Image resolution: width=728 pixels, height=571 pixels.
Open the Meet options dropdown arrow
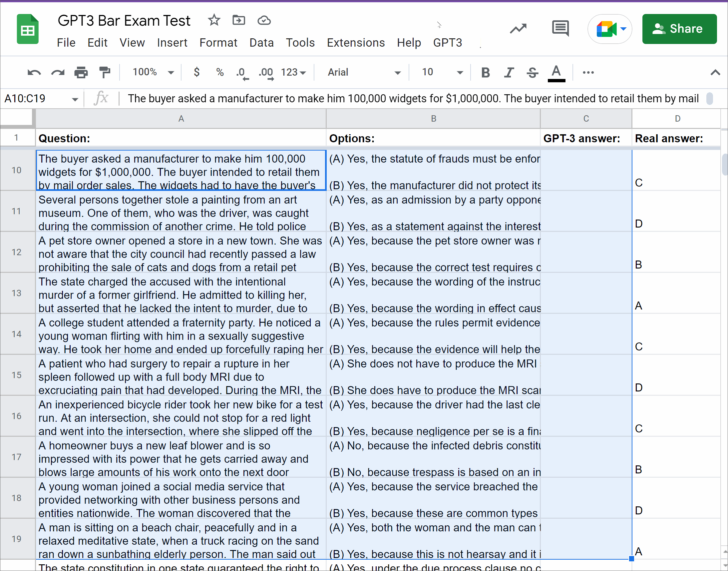coord(623,29)
